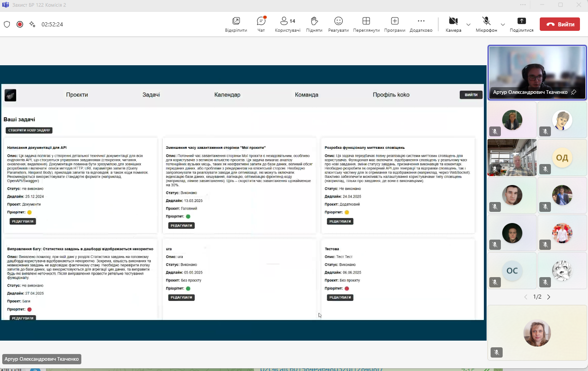This screenshot has width=588, height=371.
Task: Click the ОД participant avatar tile
Action: pos(562,157)
